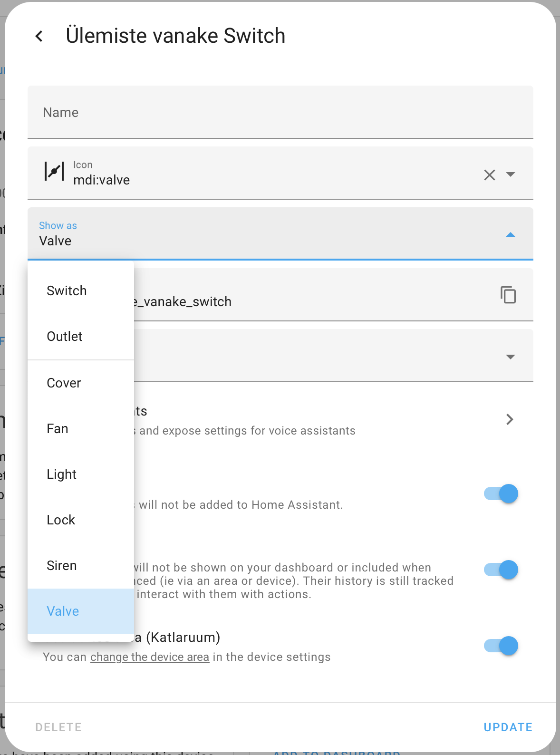Copy the entity ID to clipboard
The width and height of the screenshot is (560, 755).
coord(508,295)
